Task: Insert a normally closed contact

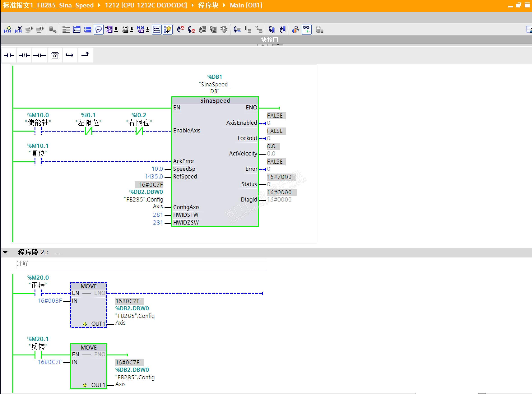Action: coord(24,55)
